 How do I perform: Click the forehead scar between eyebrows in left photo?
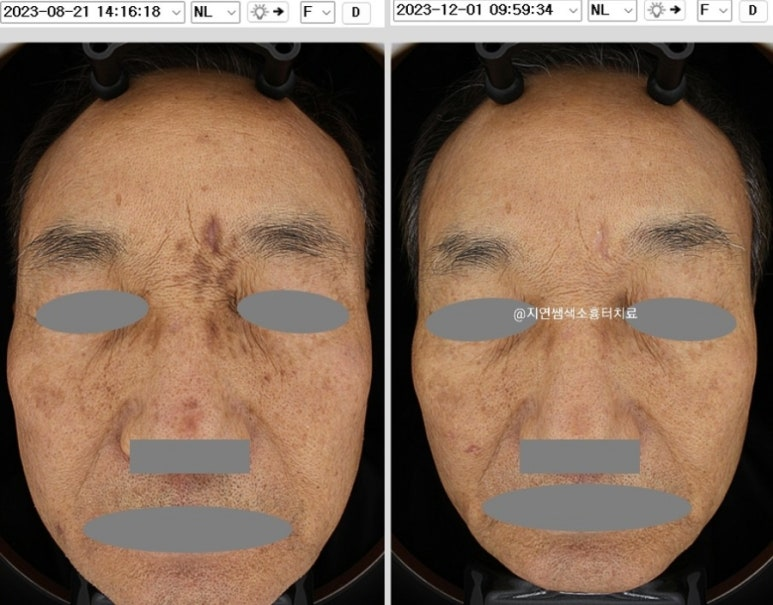coord(211,237)
